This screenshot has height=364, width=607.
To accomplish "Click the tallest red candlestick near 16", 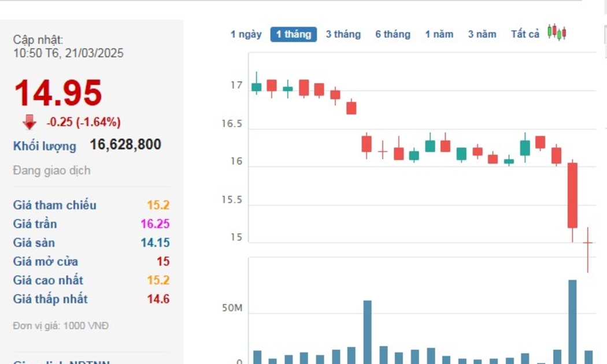I will [572, 195].
